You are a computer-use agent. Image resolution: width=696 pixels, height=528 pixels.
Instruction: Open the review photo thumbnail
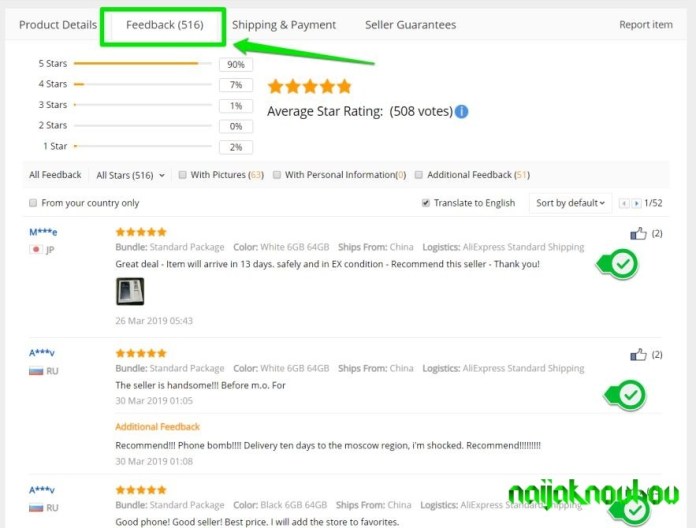click(130, 292)
